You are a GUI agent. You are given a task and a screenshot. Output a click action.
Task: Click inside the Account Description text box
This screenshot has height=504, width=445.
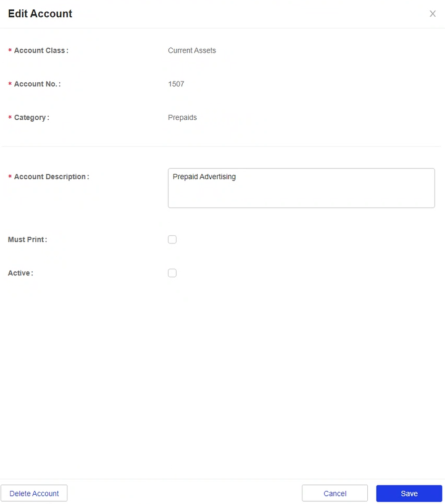pyautogui.click(x=301, y=188)
